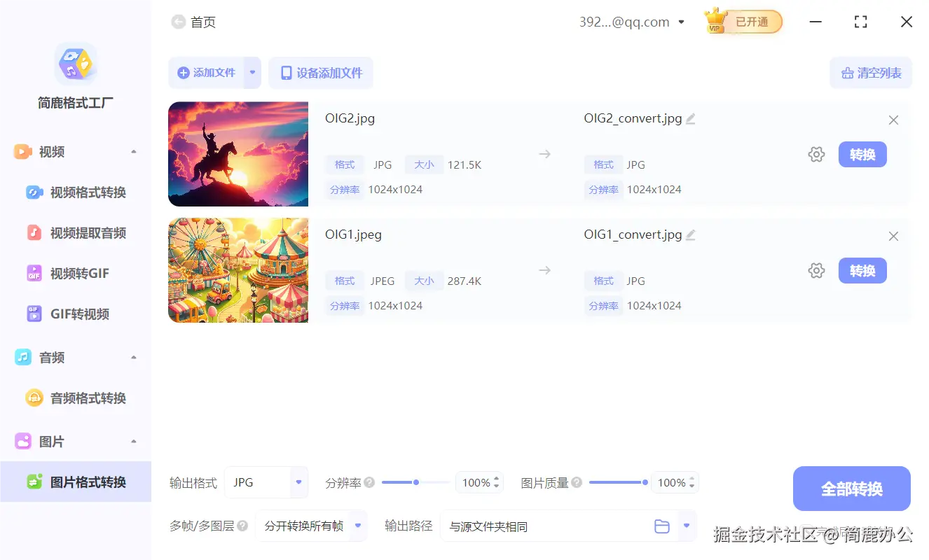Adjust the 分辨率 percentage stepper arrows
The width and height of the screenshot is (929, 560).
pos(497,482)
